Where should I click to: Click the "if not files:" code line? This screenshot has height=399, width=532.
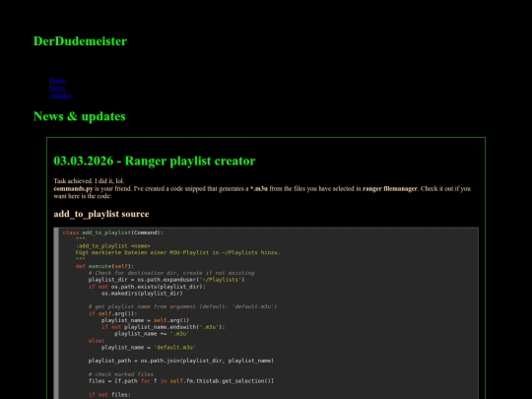click(109, 395)
